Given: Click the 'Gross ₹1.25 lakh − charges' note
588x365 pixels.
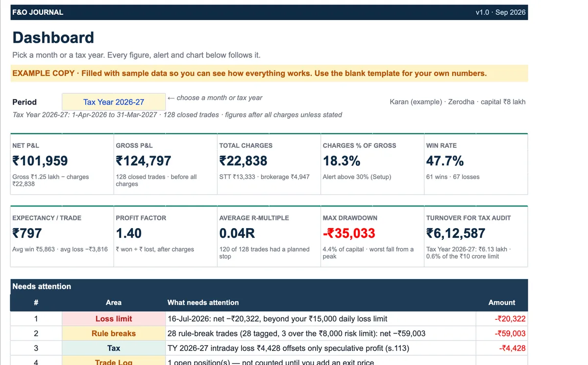Looking at the screenshot, I should 50,180.
